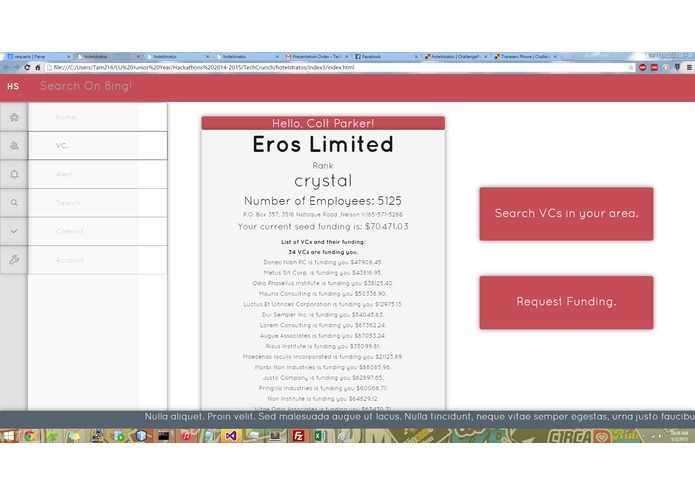Click the Augue Associates funding row
Screen dimensions: 695x494
(323, 336)
